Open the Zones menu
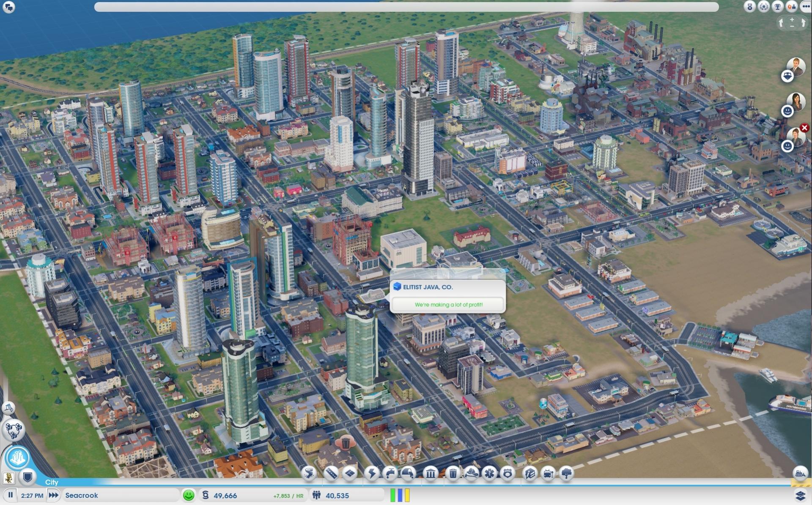Image resolution: width=812 pixels, height=505 pixels. click(350, 473)
